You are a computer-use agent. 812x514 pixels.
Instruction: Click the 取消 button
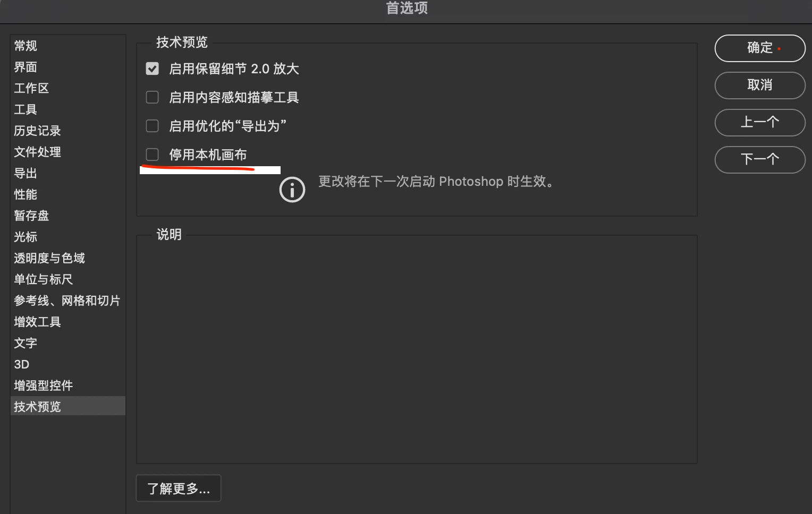(x=760, y=85)
